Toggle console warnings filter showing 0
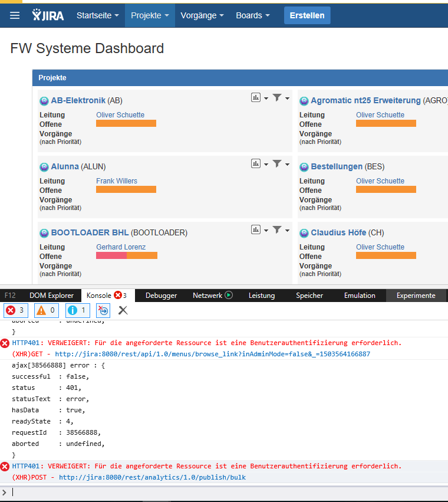 click(47, 310)
